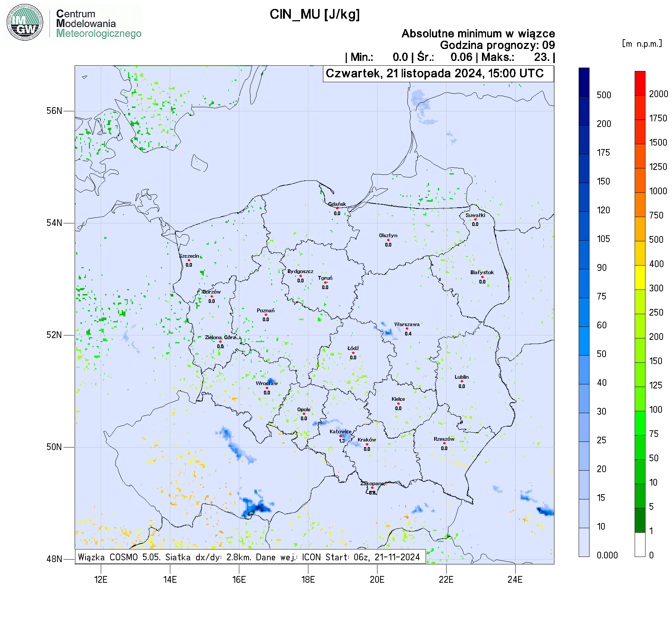Click the 0.4 value under Warszawa
The image size is (672, 635).
click(x=408, y=334)
